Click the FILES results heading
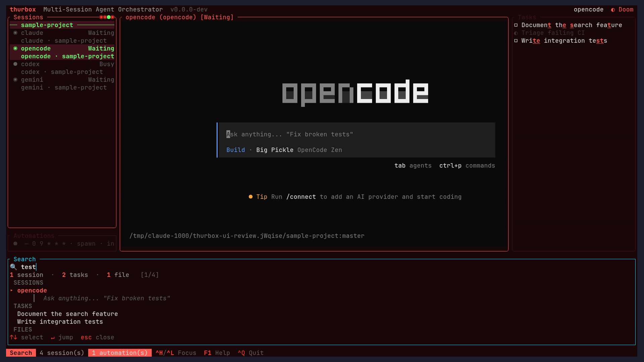This screenshot has width=644, height=362. pos(23,330)
